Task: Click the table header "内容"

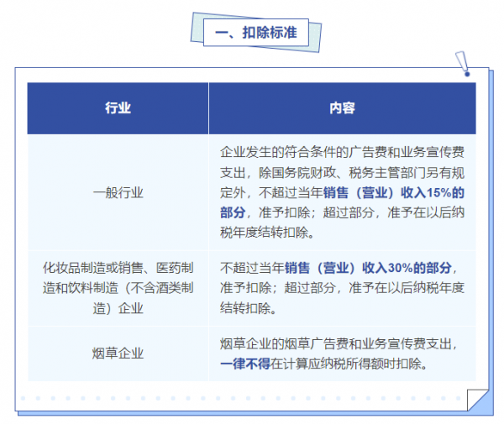Action: [x=343, y=108]
